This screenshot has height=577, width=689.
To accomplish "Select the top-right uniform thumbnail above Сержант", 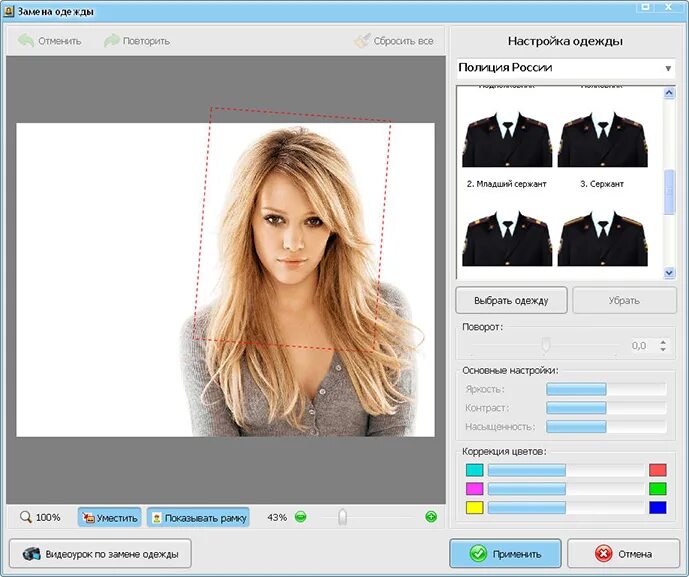I will [x=602, y=139].
